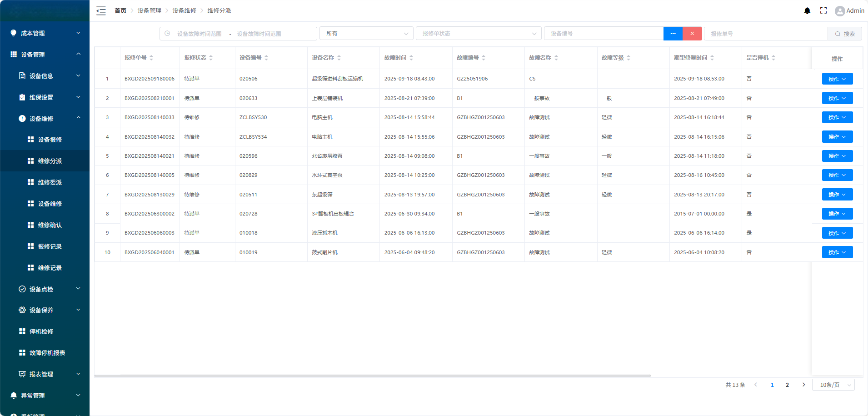Click the 搜索 search button
This screenshot has width=868, height=416.
[844, 34]
